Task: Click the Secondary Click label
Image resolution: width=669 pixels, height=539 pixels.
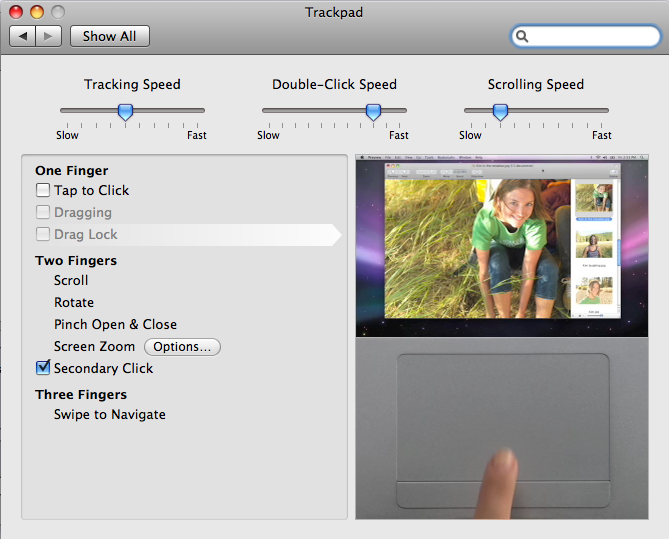Action: click(103, 368)
